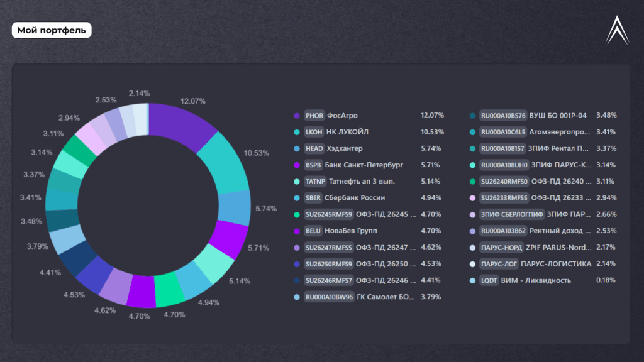Click the legend dot beside LQDT
The image size is (644, 362).
coord(472,281)
